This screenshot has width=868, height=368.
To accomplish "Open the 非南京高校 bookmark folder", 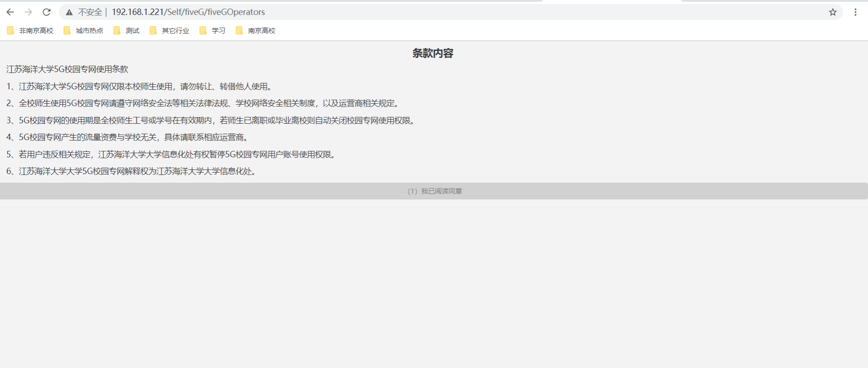I will 30,30.
